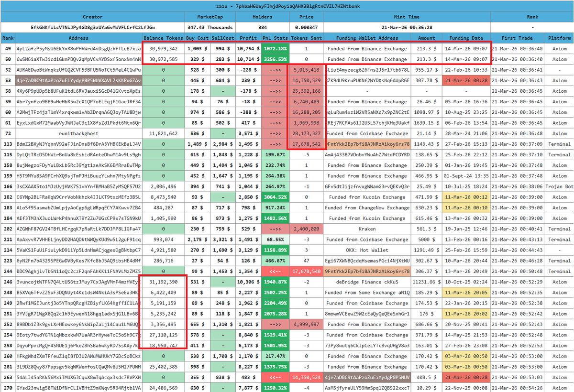Screen dimensions: 574x392
Task: Click the balance value 25,402,385
Action: pyautogui.click(x=163, y=367)
